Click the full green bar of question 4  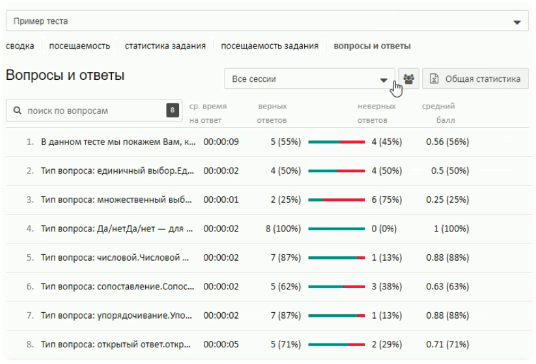point(336,229)
